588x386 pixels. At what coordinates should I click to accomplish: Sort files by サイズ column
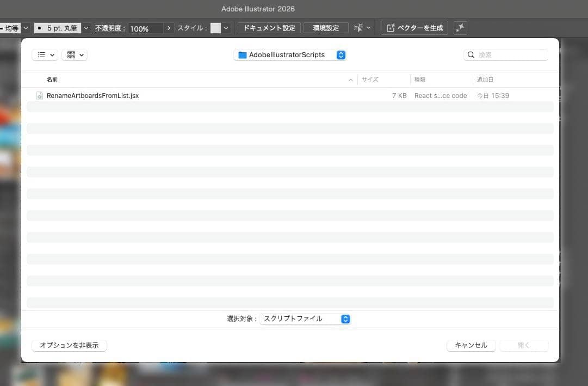[370, 79]
